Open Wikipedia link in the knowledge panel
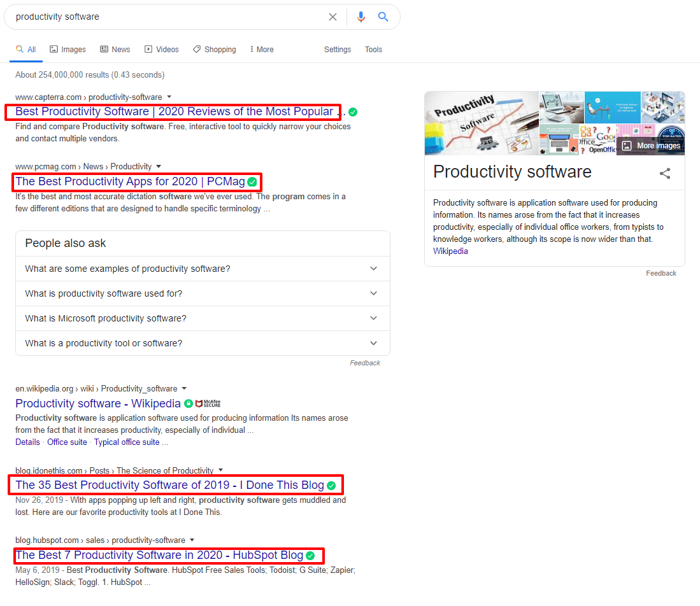Image resolution: width=700 pixels, height=606 pixels. click(450, 251)
